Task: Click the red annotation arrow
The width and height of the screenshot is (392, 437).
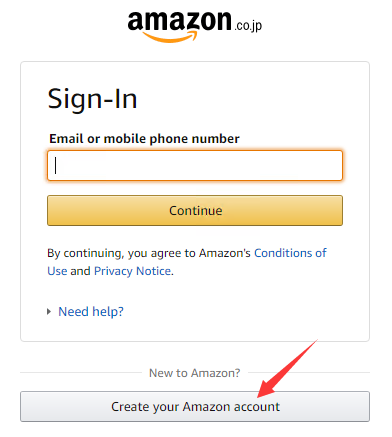Action: tap(287, 368)
